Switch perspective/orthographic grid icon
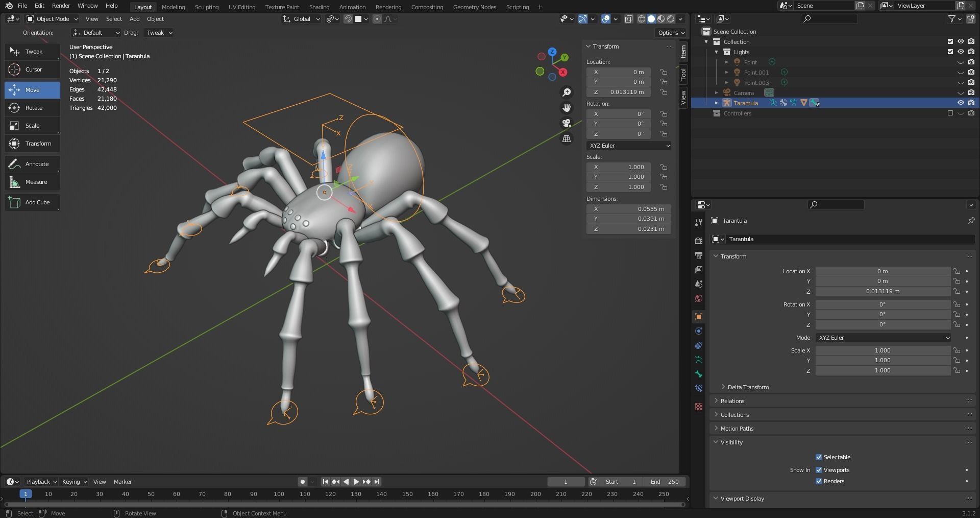 (567, 138)
